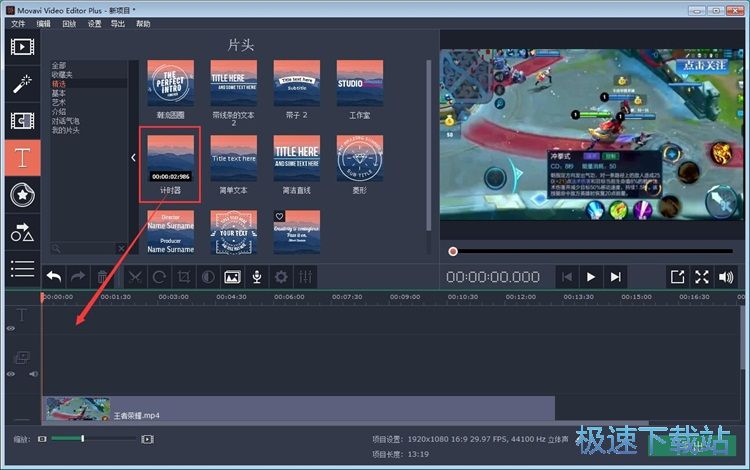Open the 设置 menu

tap(94, 23)
